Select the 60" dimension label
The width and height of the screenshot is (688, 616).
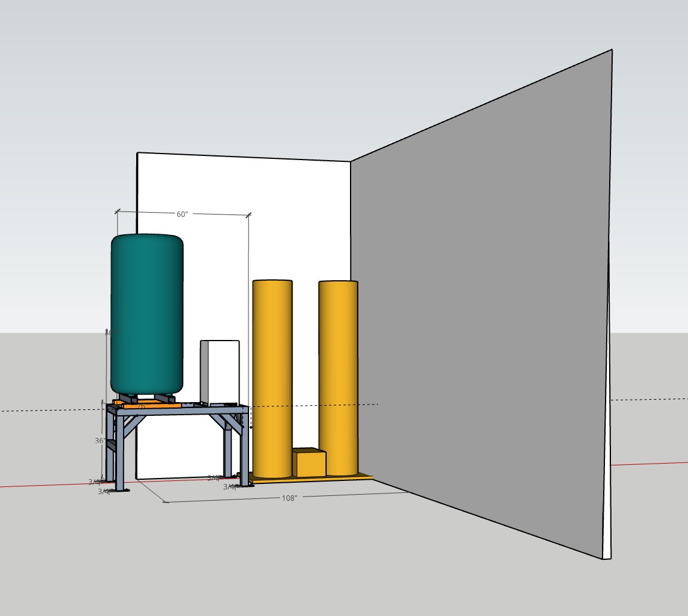point(182,214)
